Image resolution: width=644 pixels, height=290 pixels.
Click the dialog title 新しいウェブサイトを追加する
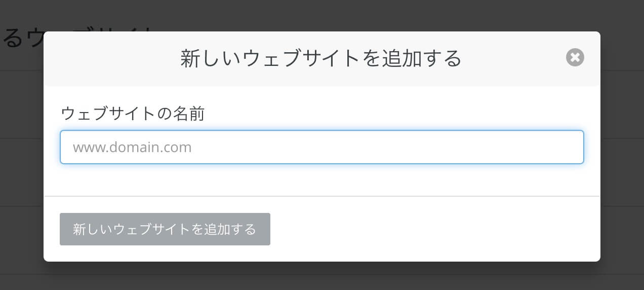[x=321, y=59]
